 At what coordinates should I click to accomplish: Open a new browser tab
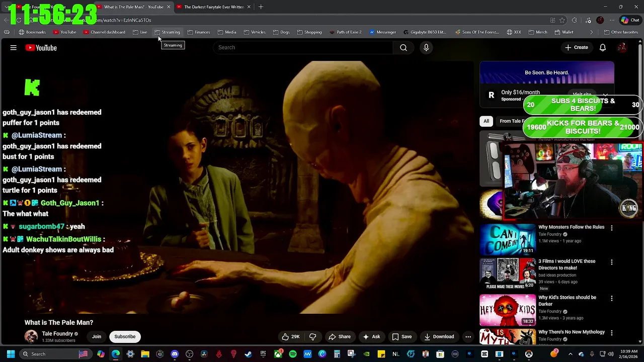coord(261,7)
